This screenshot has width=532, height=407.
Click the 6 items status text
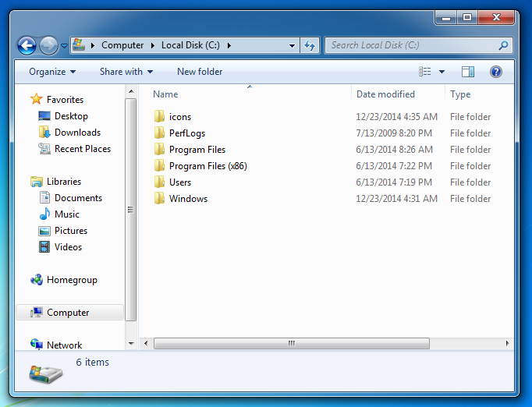[92, 362]
